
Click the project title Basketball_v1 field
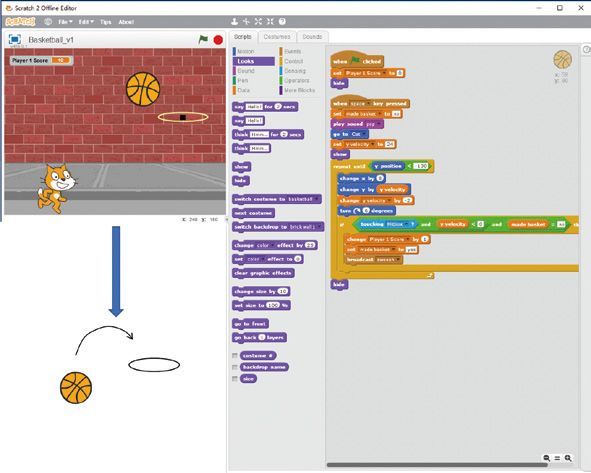point(51,40)
